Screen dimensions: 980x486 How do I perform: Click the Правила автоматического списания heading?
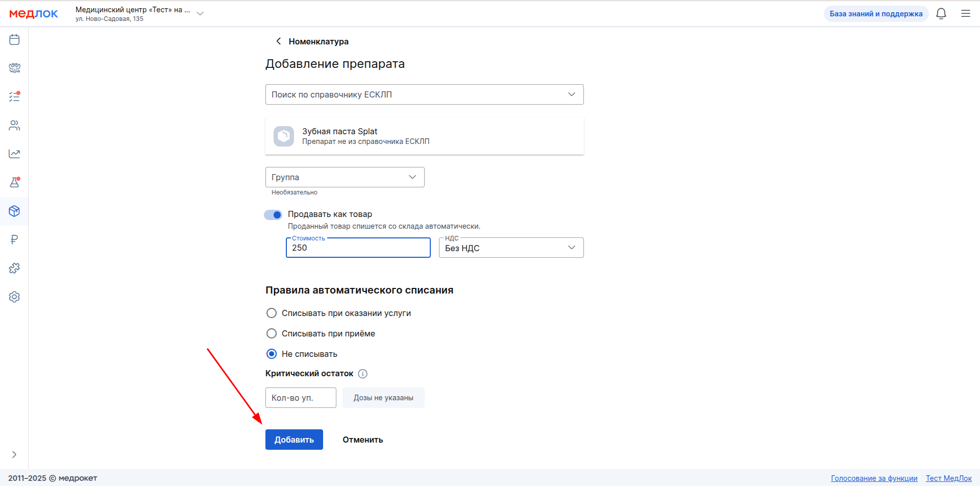359,290
